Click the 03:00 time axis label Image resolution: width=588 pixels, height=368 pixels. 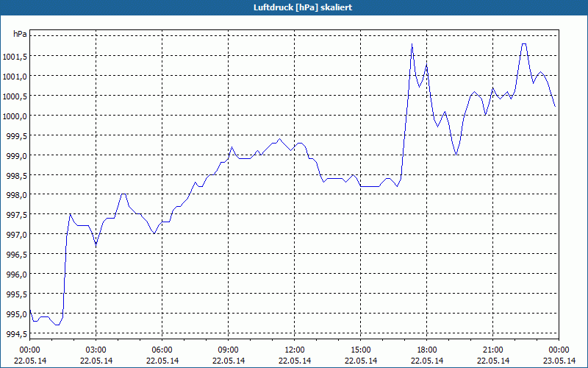point(96,350)
